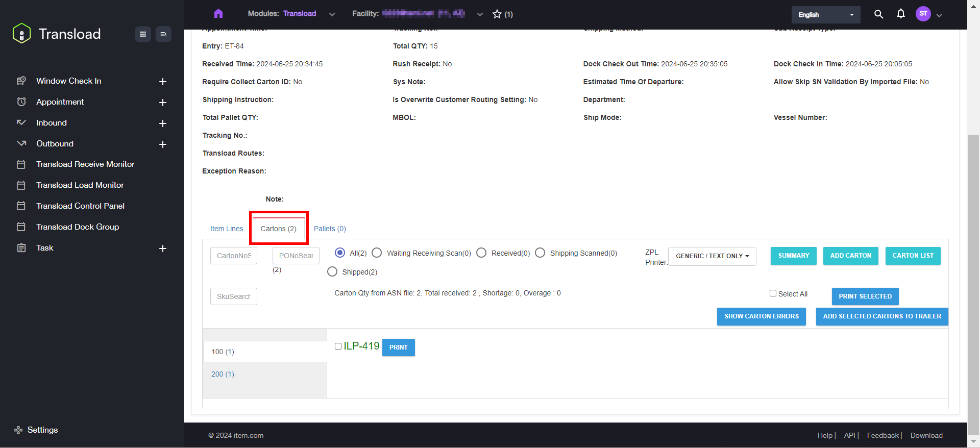Collapse sidebar with menu toggle icon
Viewport: 980px width, 448px height.
click(163, 34)
